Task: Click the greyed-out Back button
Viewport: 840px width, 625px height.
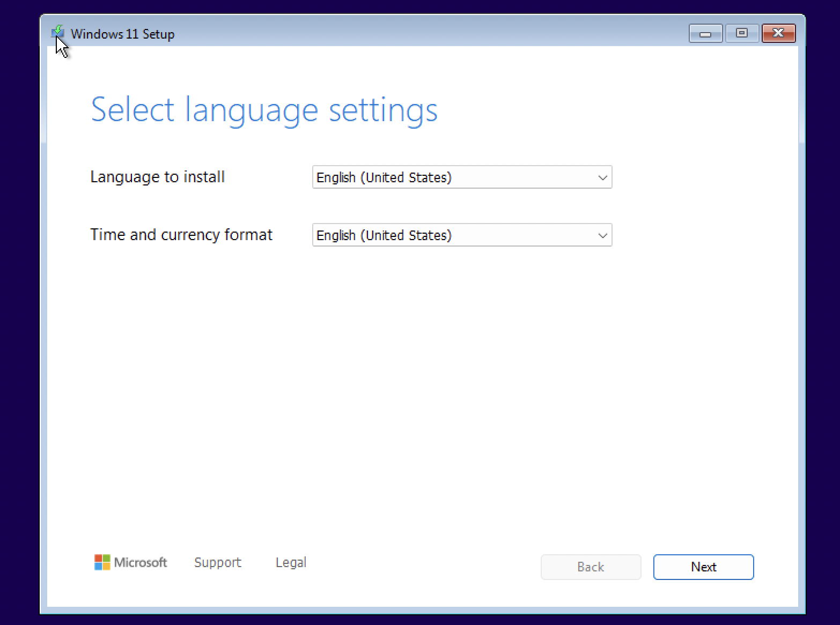Action: (x=591, y=567)
